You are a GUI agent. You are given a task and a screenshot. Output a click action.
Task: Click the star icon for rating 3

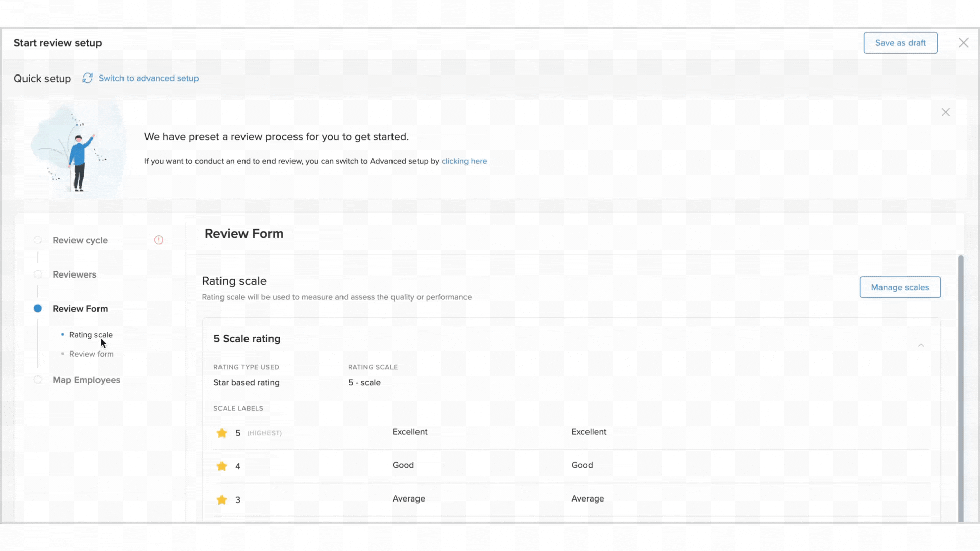[222, 500]
